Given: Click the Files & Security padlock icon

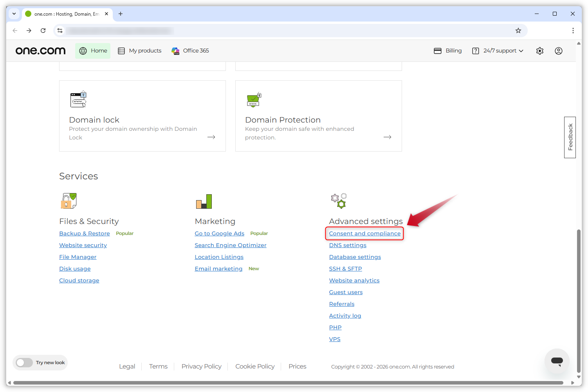Looking at the screenshot, I should click(x=69, y=201).
